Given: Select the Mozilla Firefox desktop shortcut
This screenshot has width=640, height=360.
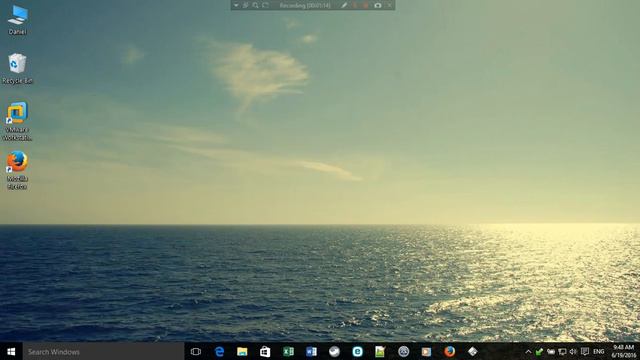Looking at the screenshot, I should (17, 170).
